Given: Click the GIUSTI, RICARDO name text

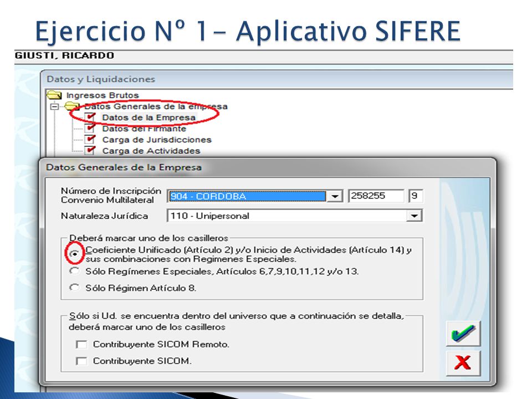Looking at the screenshot, I should (x=64, y=55).
